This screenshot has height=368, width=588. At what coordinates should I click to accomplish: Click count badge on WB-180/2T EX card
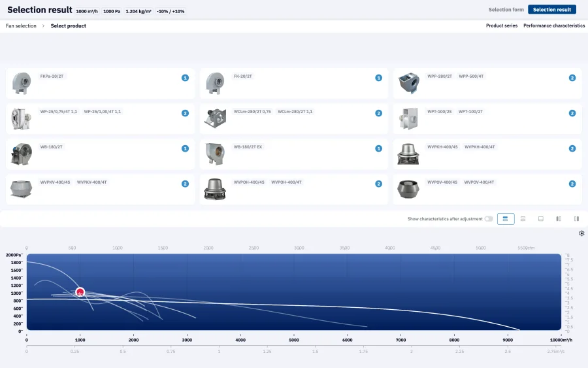[x=379, y=148]
